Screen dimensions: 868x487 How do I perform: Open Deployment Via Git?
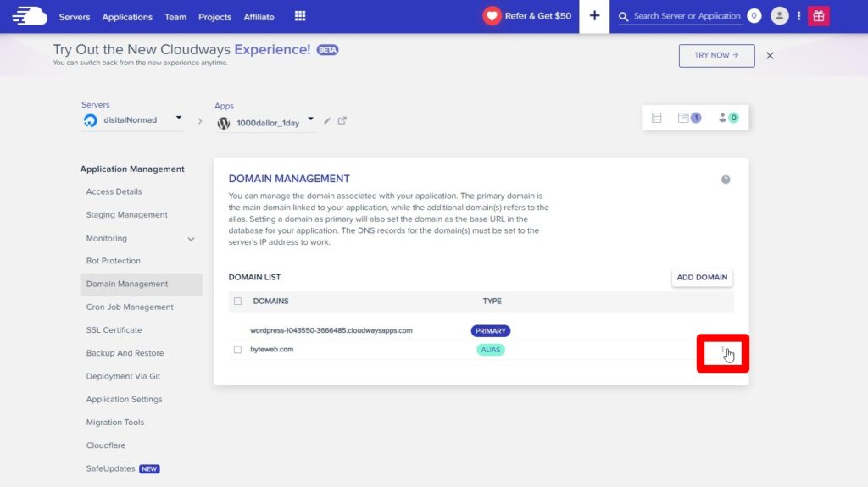pos(123,376)
